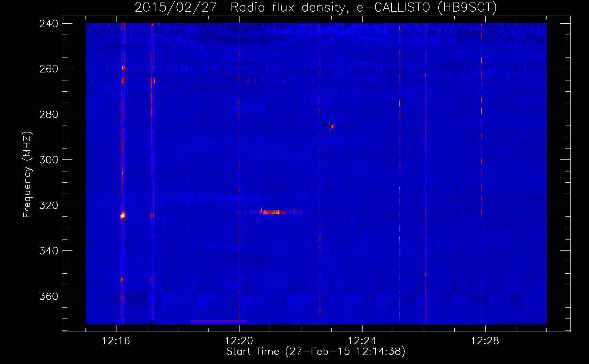
Task: Click the 260 frequency tick label
Action: pos(49,69)
